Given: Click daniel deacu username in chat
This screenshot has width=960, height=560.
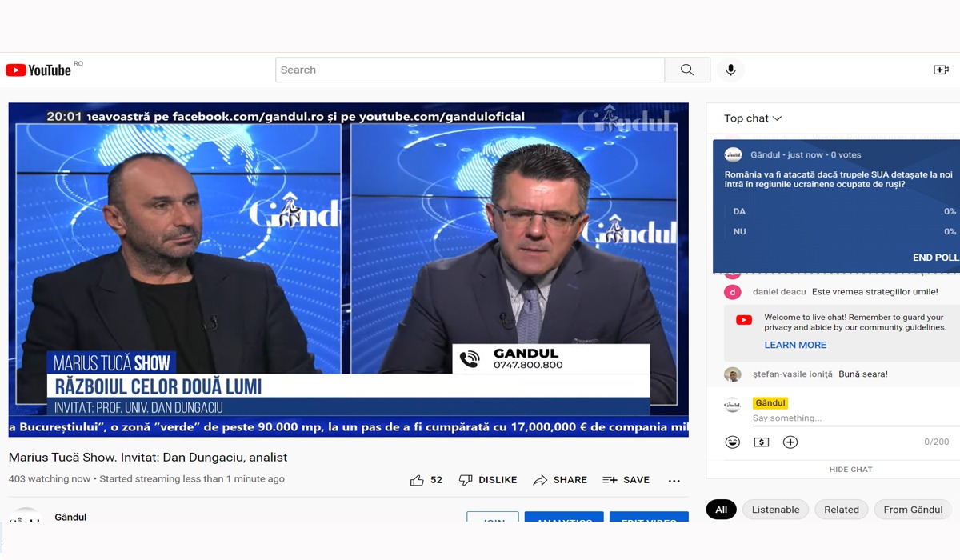Looking at the screenshot, I should pyautogui.click(x=779, y=292).
